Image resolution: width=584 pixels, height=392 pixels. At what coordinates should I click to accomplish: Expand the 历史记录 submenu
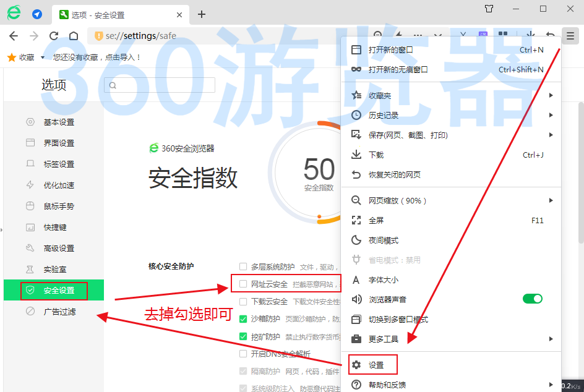pyautogui.click(x=451, y=116)
